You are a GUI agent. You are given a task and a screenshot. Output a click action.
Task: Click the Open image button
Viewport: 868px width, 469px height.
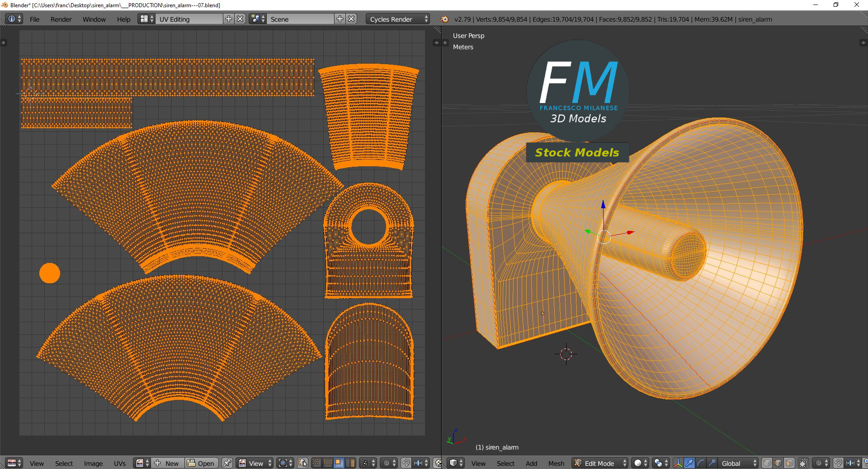202,463
